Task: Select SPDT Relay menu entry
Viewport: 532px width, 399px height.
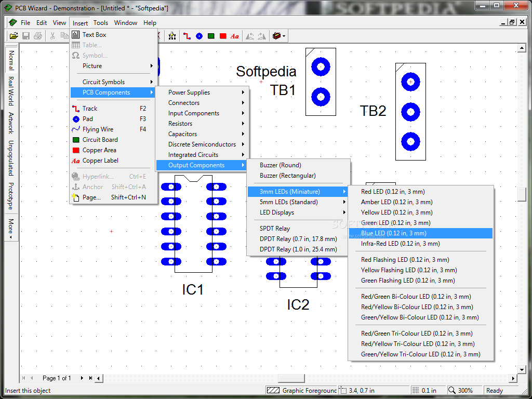Action: 298,229
